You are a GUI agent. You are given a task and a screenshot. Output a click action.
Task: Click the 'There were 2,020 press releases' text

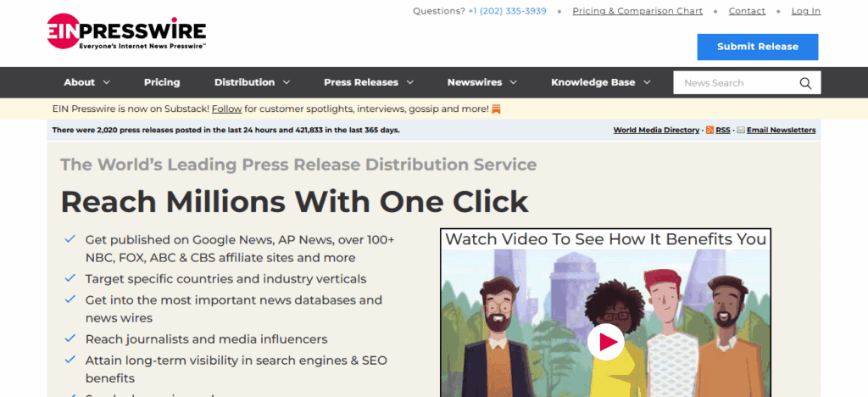225,130
